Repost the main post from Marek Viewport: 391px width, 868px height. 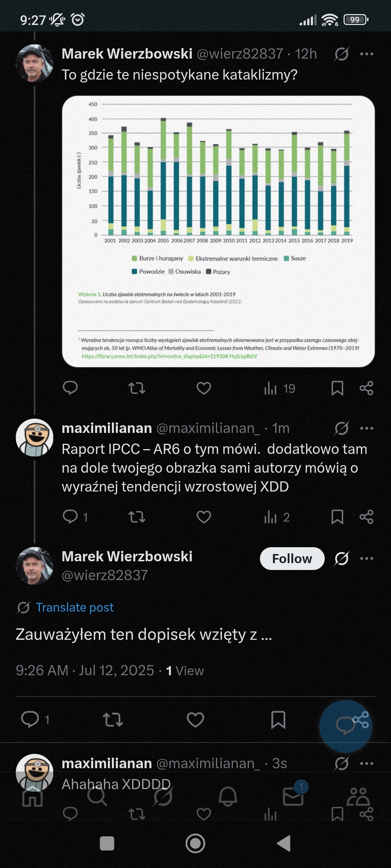click(x=113, y=719)
